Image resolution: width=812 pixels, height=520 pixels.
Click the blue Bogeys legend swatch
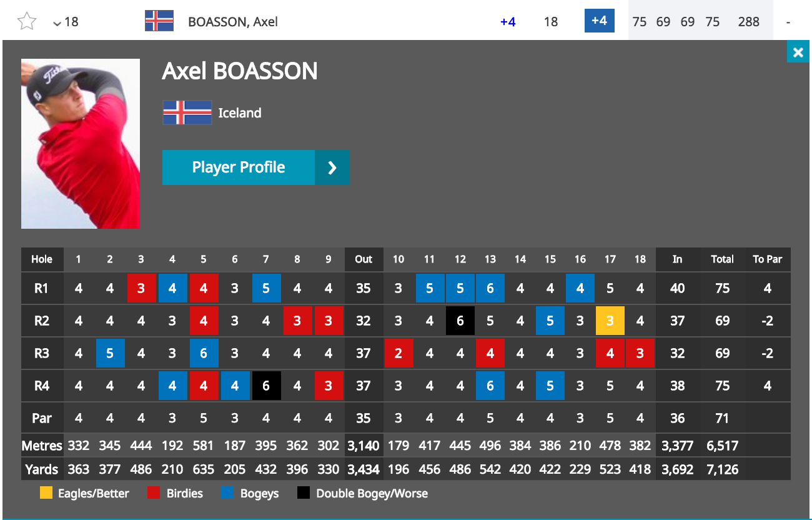[228, 493]
